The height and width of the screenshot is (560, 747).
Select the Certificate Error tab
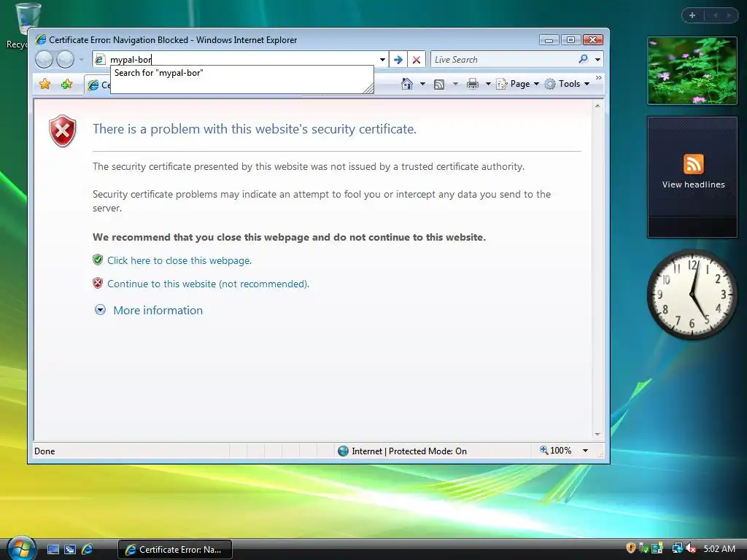(x=98, y=85)
